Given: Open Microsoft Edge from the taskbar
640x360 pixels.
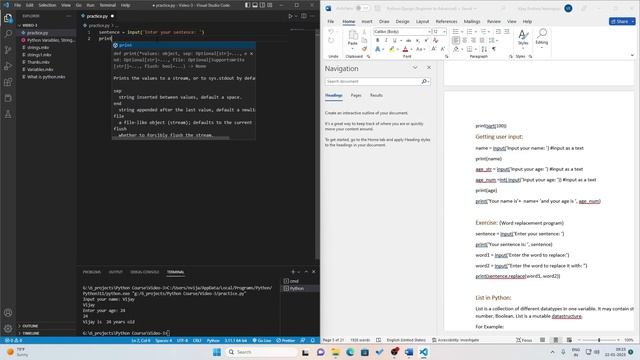Looking at the screenshot, I should (350, 352).
